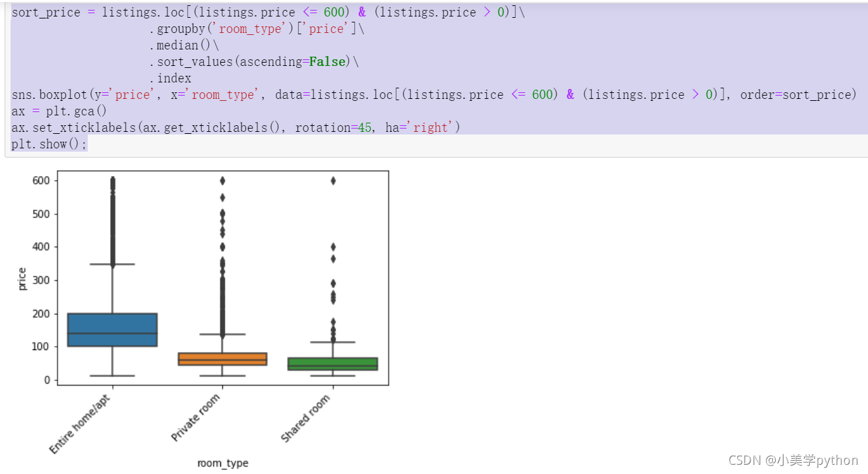Click the green Shared room box
The image size is (868, 474).
point(333,364)
